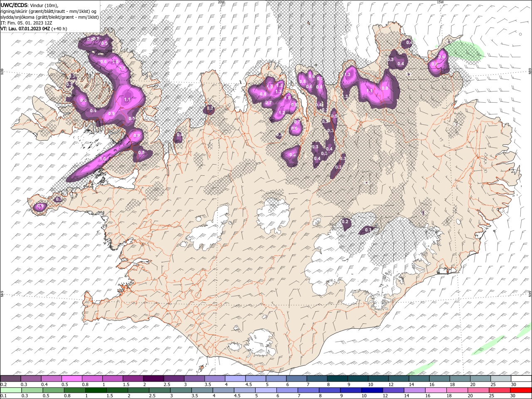Select the upper legend swatch labeled 14
Screen dimensions: 532x399
click(x=419, y=379)
